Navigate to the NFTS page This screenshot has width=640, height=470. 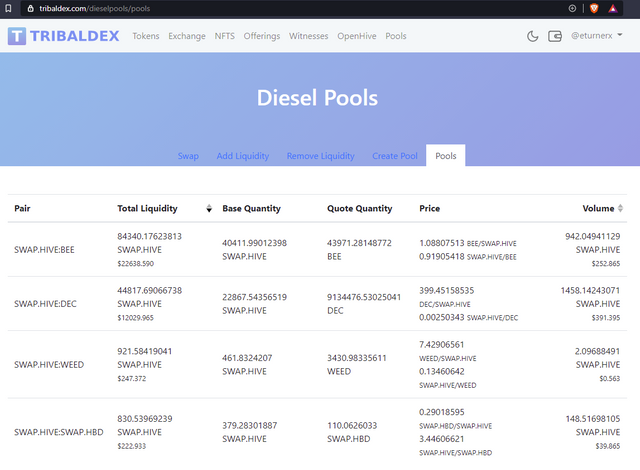[225, 36]
